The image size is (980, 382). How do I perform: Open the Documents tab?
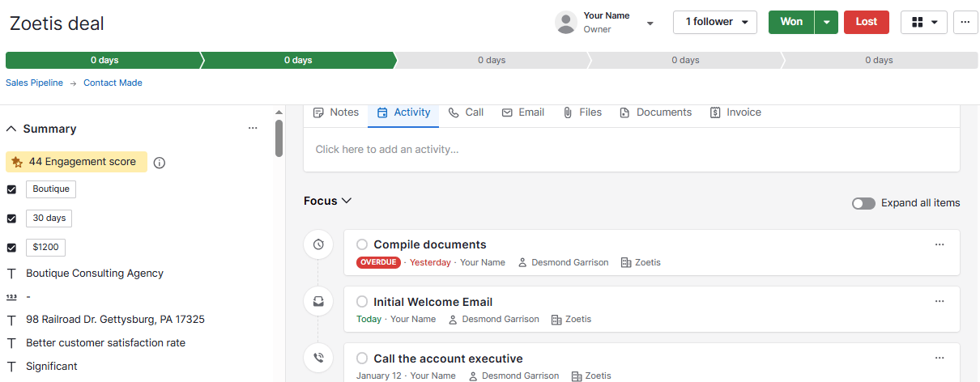pos(655,112)
